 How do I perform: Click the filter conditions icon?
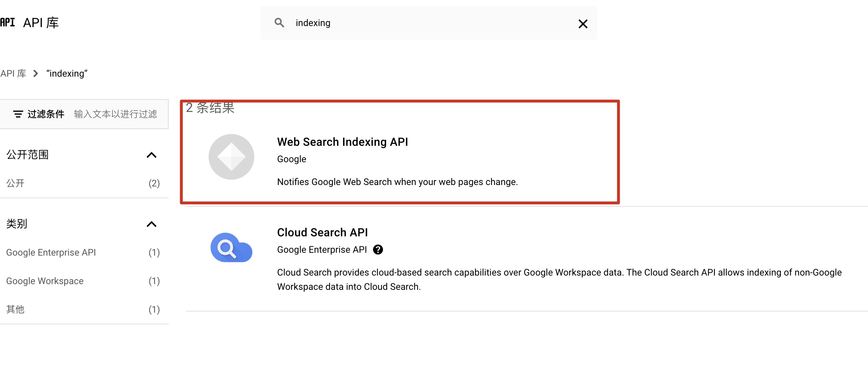18,114
